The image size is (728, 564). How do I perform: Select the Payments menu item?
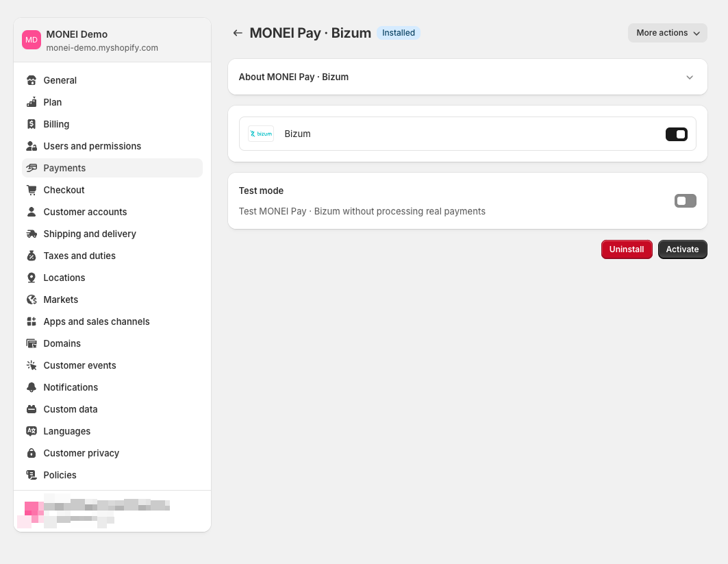pyautogui.click(x=112, y=168)
